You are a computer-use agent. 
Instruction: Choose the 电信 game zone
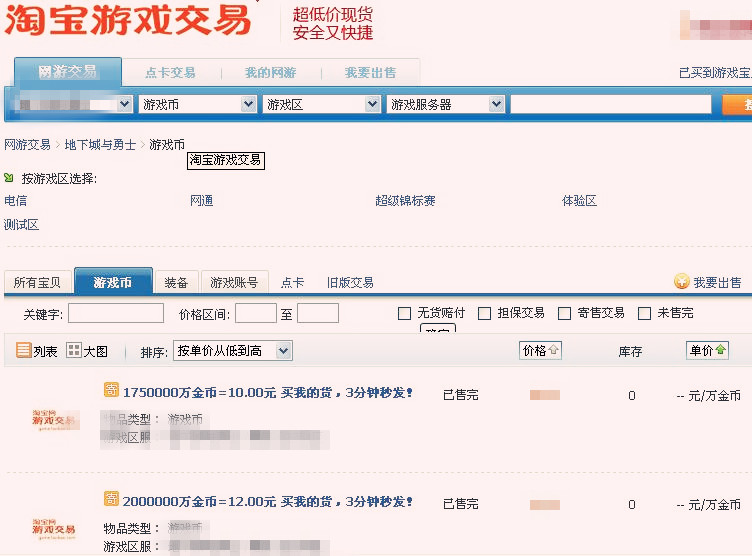(15, 201)
